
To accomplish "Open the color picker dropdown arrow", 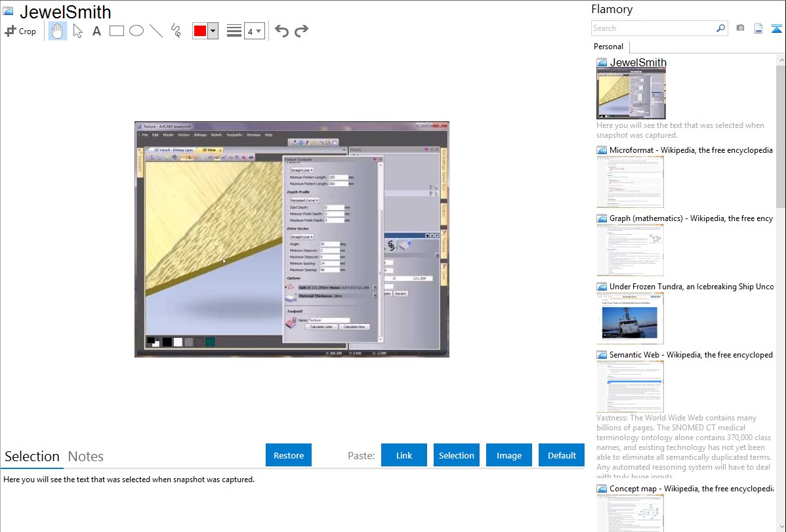I will 213,31.
